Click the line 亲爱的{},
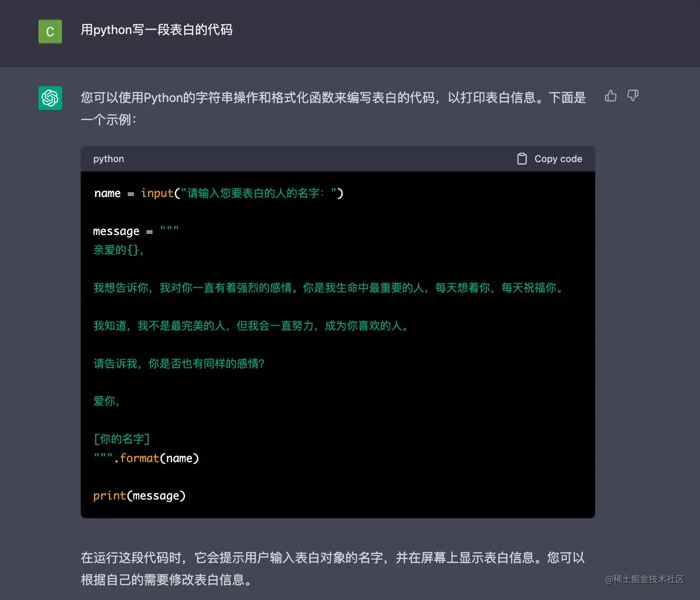 point(119,250)
